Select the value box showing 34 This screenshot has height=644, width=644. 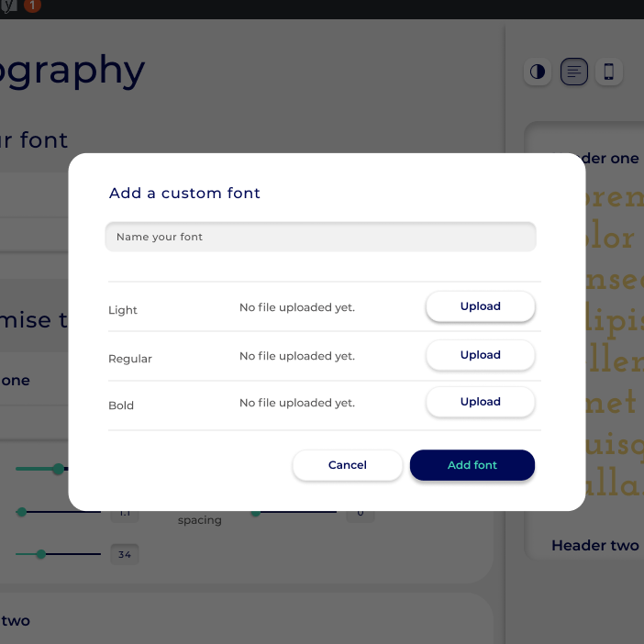click(x=124, y=554)
